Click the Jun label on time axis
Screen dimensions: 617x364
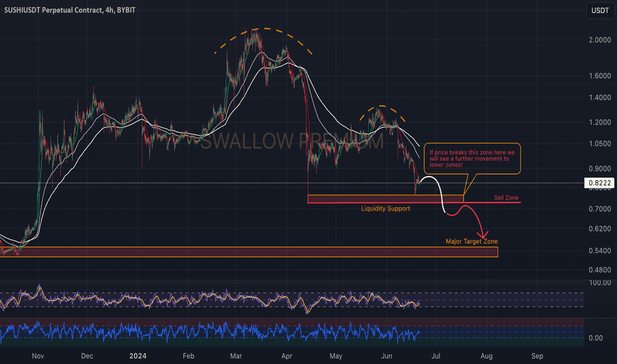click(387, 356)
